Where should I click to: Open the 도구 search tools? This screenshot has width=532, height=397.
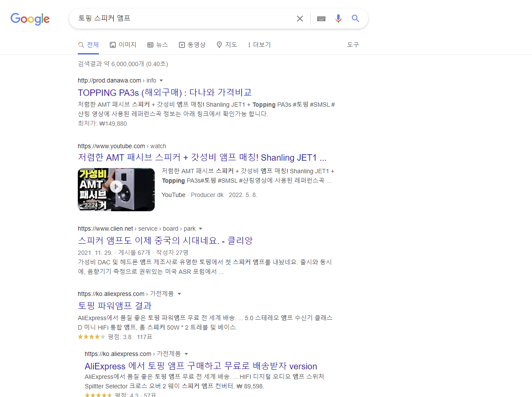(353, 44)
